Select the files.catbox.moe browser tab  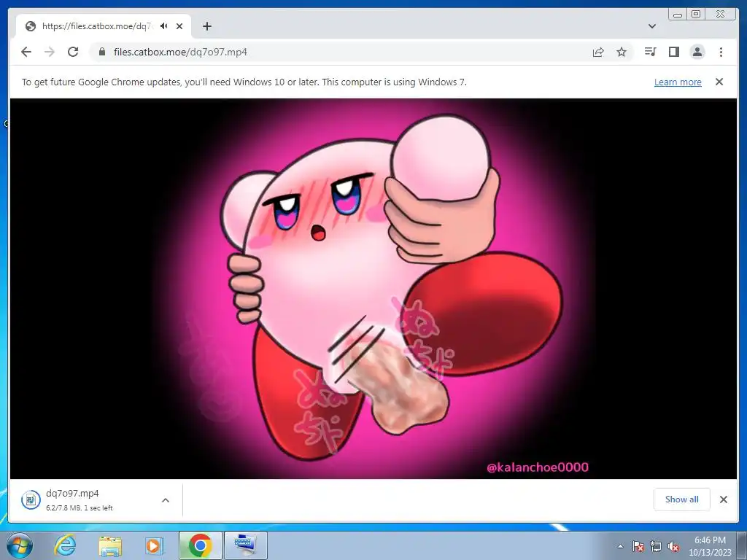(x=104, y=26)
